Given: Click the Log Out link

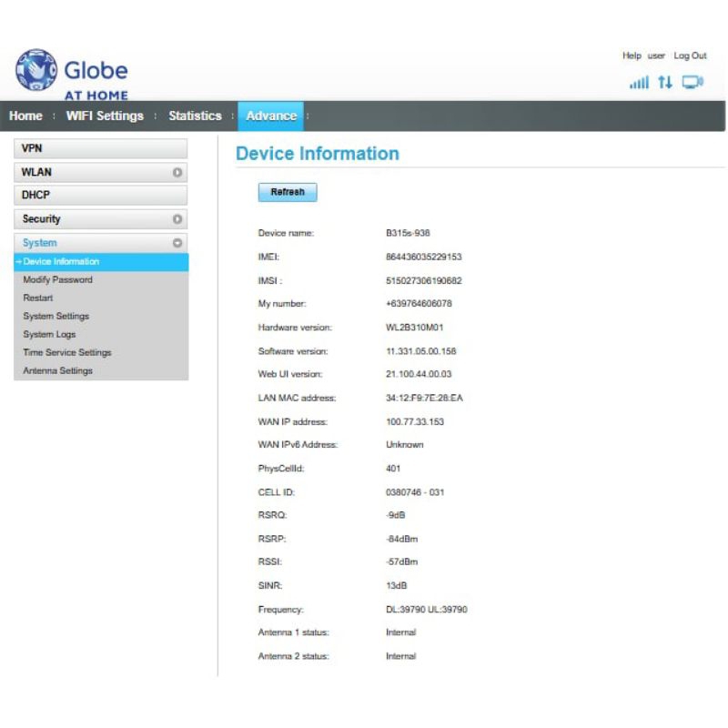Looking at the screenshot, I should click(x=690, y=56).
